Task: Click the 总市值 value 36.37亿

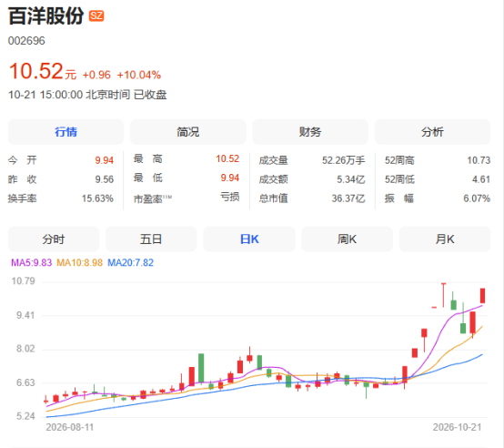Action: tap(348, 199)
